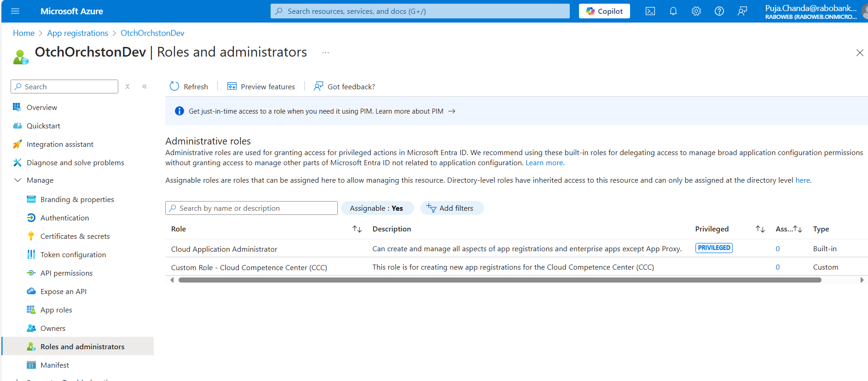Open the help and support icon

point(719,11)
